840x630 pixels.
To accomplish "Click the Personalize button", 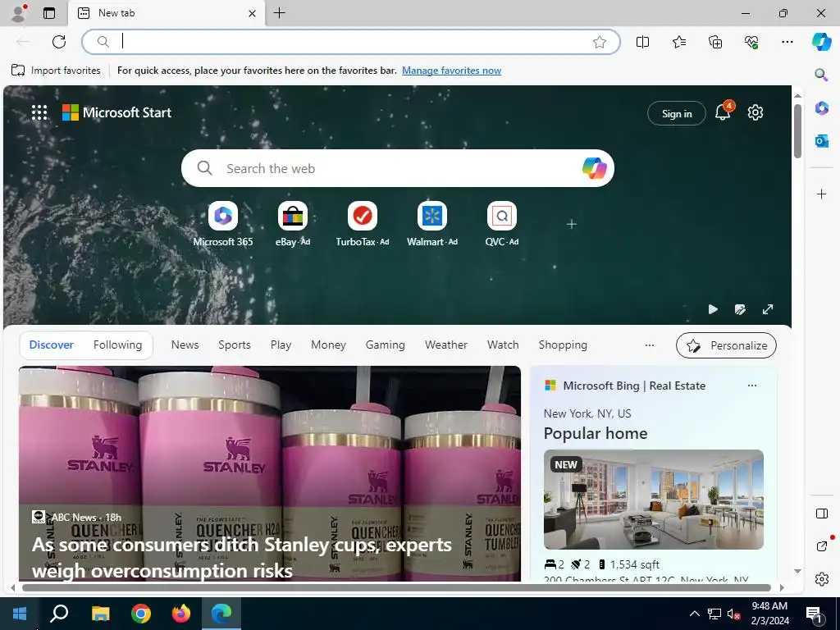I will tap(726, 345).
